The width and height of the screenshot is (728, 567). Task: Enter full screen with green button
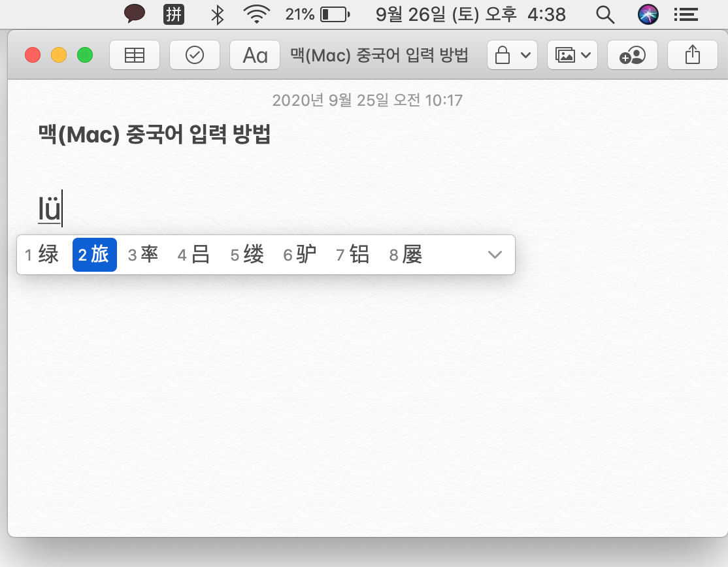coord(85,56)
